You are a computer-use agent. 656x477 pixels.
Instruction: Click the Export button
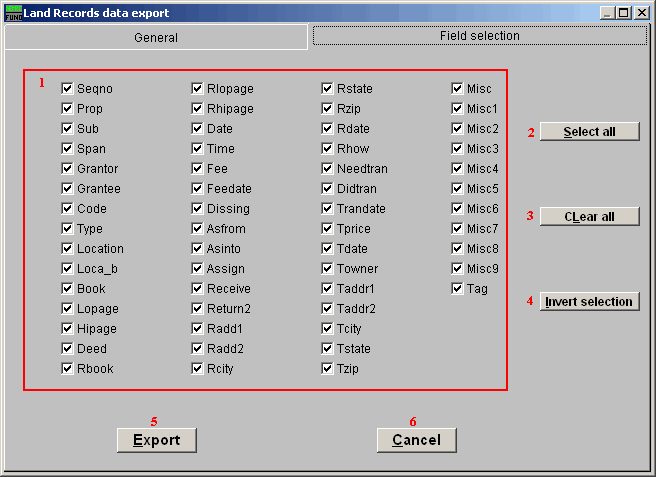click(156, 440)
